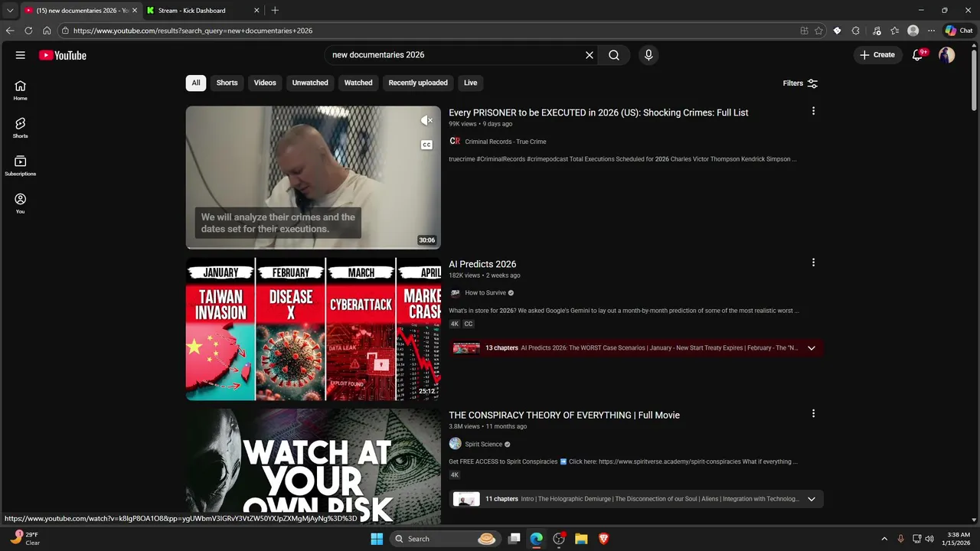Image resolution: width=980 pixels, height=551 pixels.
Task: Open more actions for AI Predicts 2026
Action: [x=813, y=262]
